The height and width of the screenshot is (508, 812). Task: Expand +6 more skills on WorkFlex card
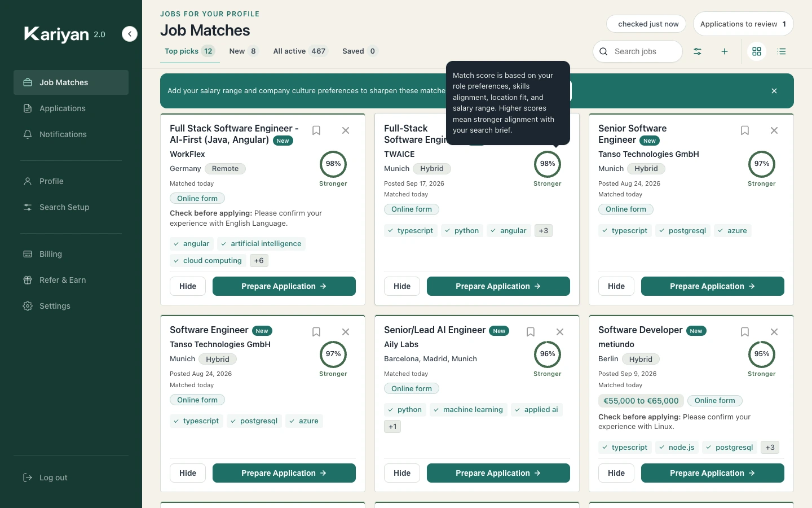[259, 261]
